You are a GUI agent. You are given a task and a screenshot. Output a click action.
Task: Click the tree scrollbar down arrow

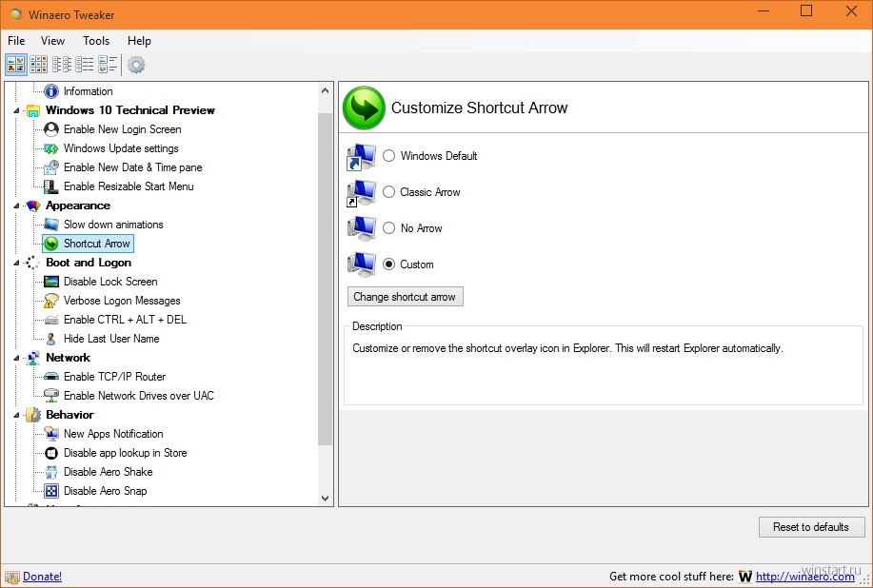pyautogui.click(x=326, y=499)
